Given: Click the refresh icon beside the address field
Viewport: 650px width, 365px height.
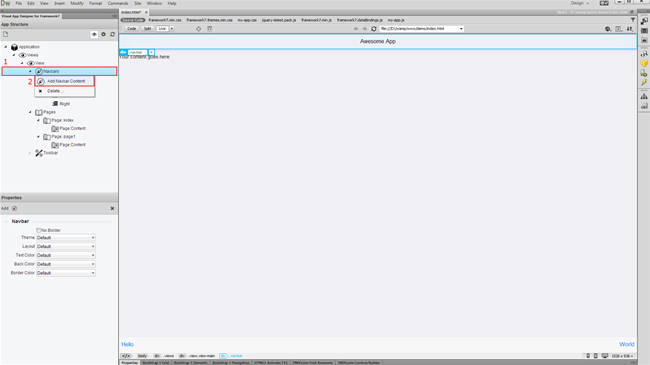Looking at the screenshot, I should coord(374,29).
